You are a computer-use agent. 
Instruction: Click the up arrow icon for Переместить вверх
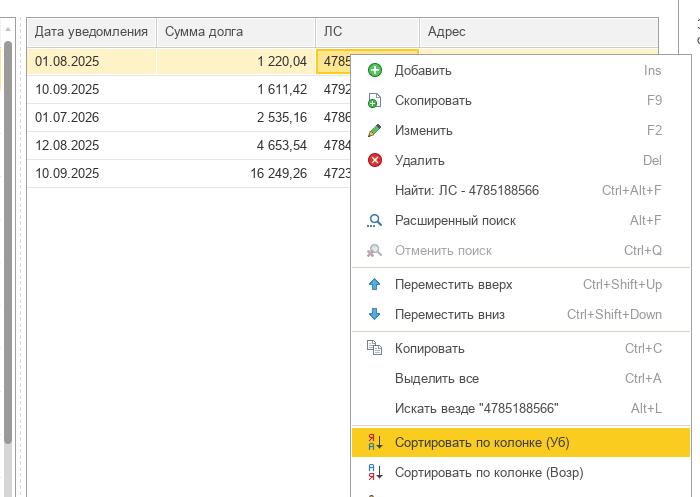(375, 284)
